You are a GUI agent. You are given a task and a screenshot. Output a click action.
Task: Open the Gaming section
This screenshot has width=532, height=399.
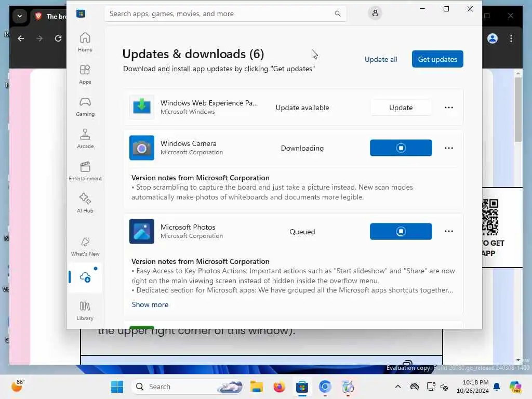tap(85, 107)
